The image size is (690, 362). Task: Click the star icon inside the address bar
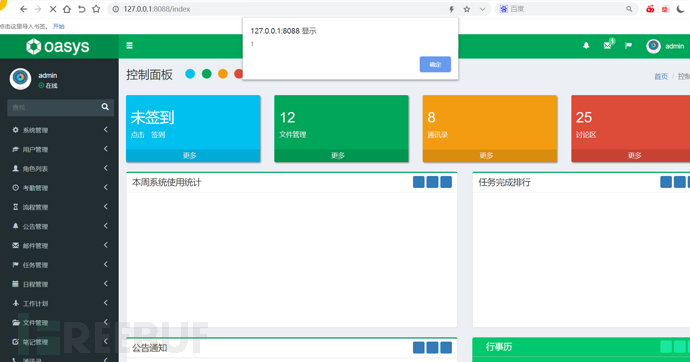coord(467,9)
